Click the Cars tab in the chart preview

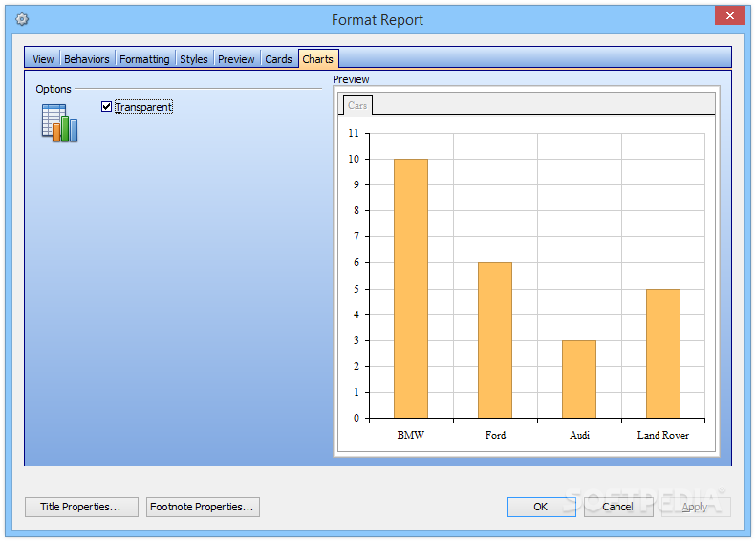coord(357,105)
